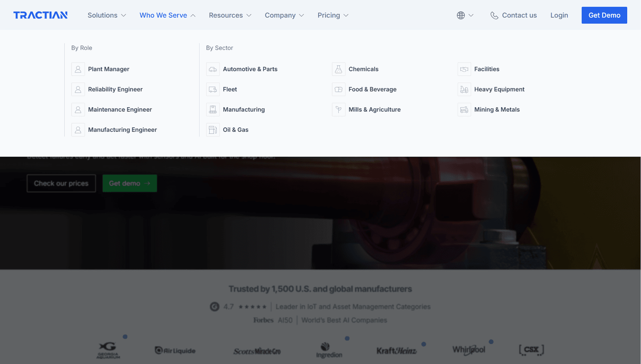
Task: Click the Fleet truck icon
Action: 213,89
